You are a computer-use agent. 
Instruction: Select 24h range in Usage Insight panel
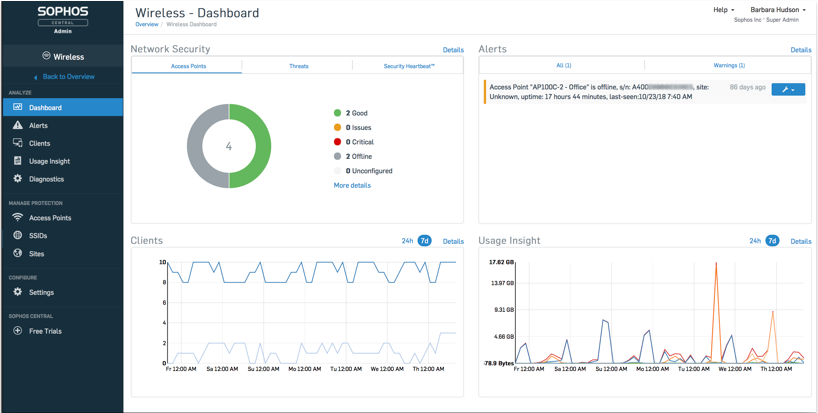click(x=755, y=241)
